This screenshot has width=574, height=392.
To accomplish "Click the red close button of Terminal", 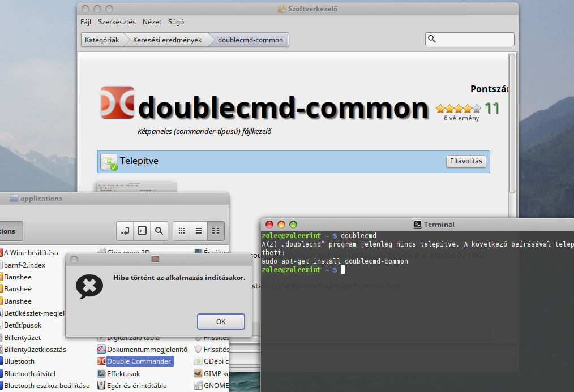I will click(269, 225).
